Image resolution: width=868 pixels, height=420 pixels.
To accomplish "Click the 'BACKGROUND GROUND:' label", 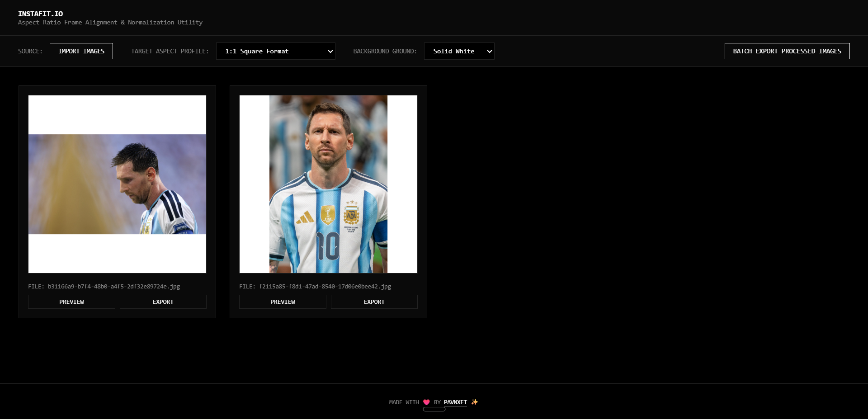I will 385,51.
